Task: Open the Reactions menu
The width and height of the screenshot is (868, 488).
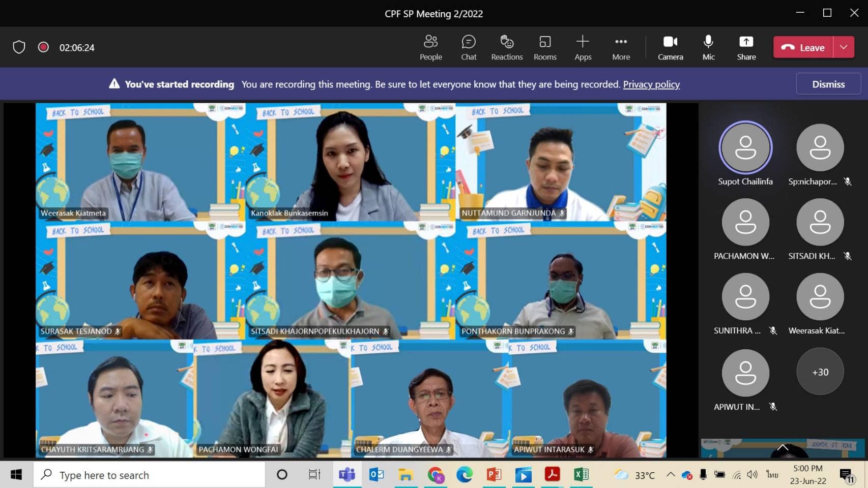Action: (x=506, y=47)
